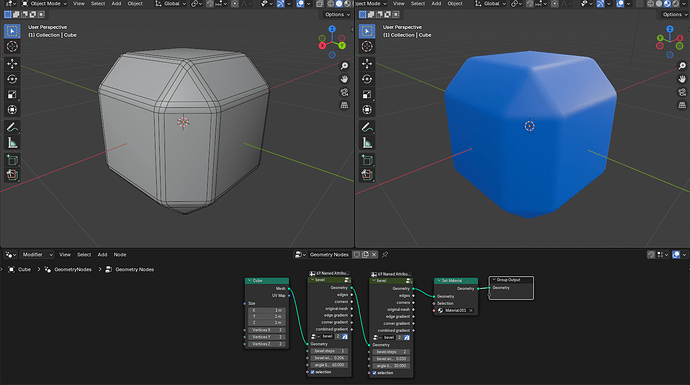Click the Geometry Nodes datablock name field

pos(329,255)
